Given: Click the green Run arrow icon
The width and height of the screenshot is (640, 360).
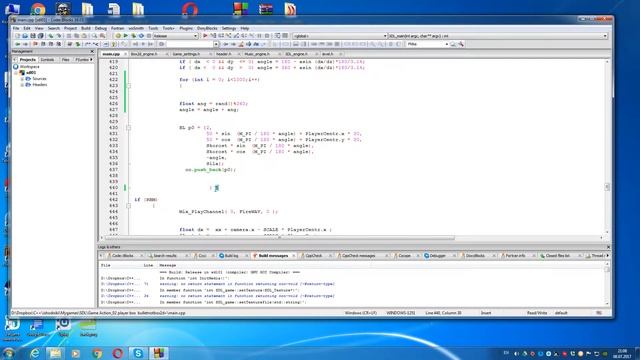Looking at the screenshot, I should [x=126, y=36].
